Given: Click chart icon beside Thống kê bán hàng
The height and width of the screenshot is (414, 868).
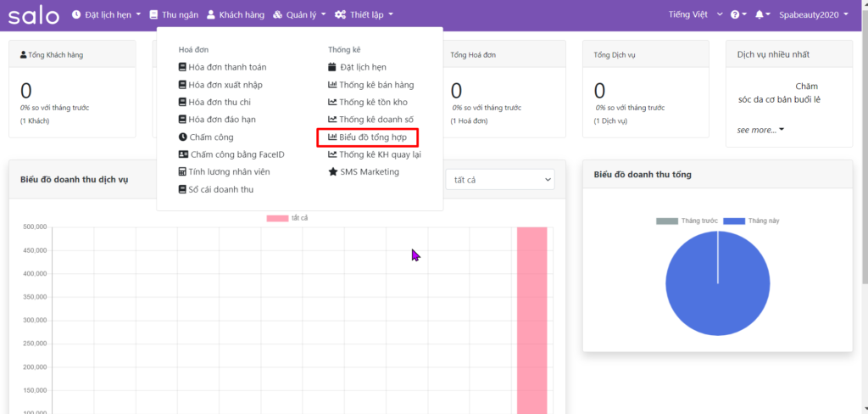Looking at the screenshot, I should (332, 85).
